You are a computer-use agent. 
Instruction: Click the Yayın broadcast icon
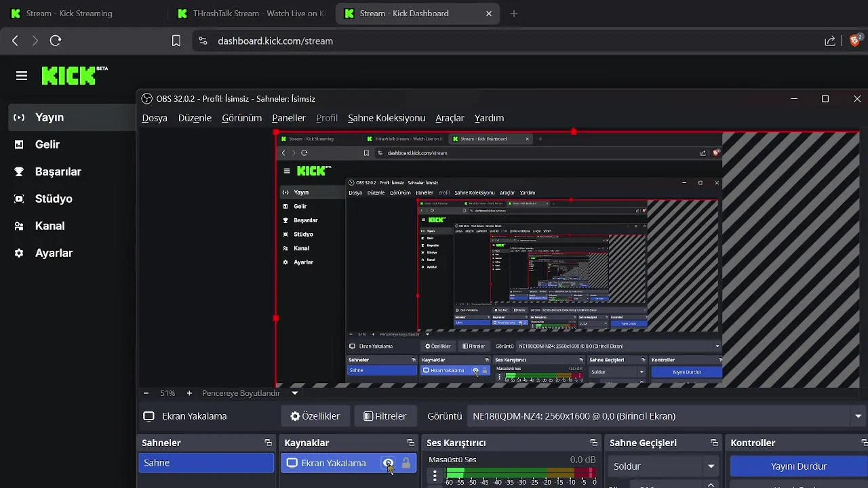point(20,117)
